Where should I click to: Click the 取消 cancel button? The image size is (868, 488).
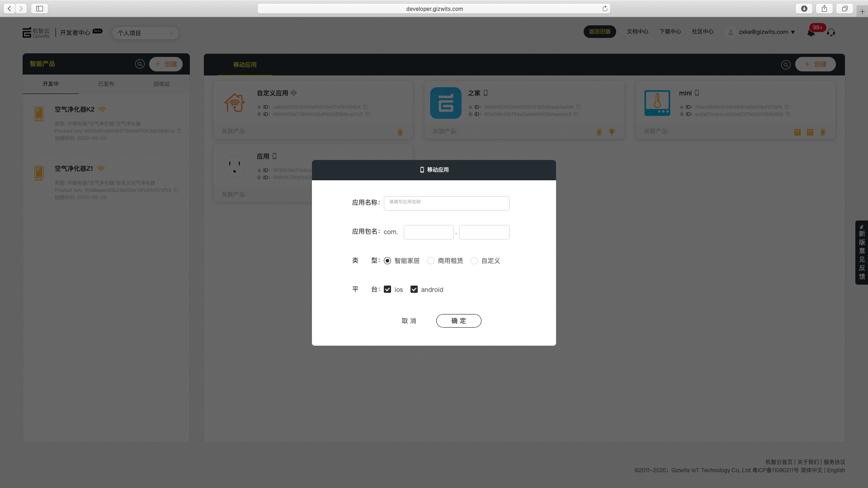coord(409,321)
